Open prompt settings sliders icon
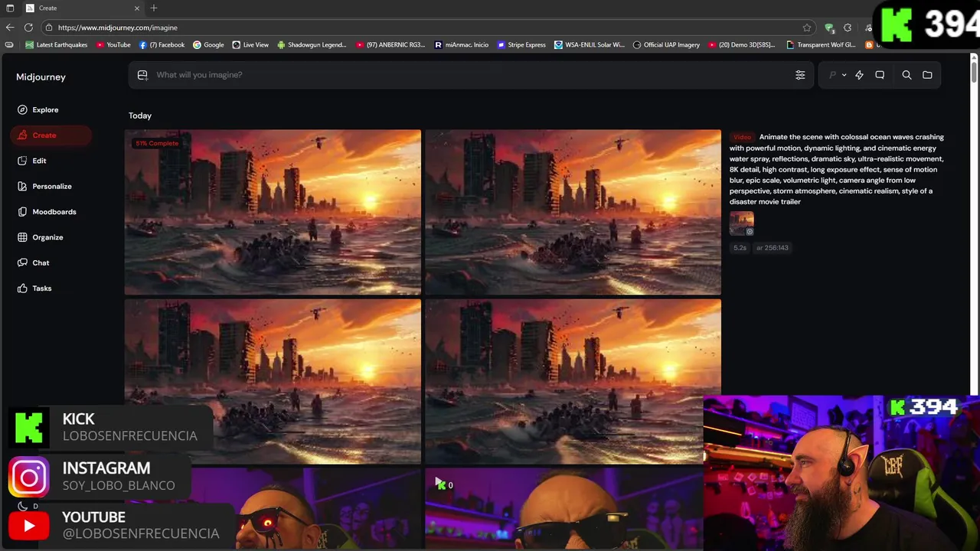The image size is (980, 551). coord(800,75)
